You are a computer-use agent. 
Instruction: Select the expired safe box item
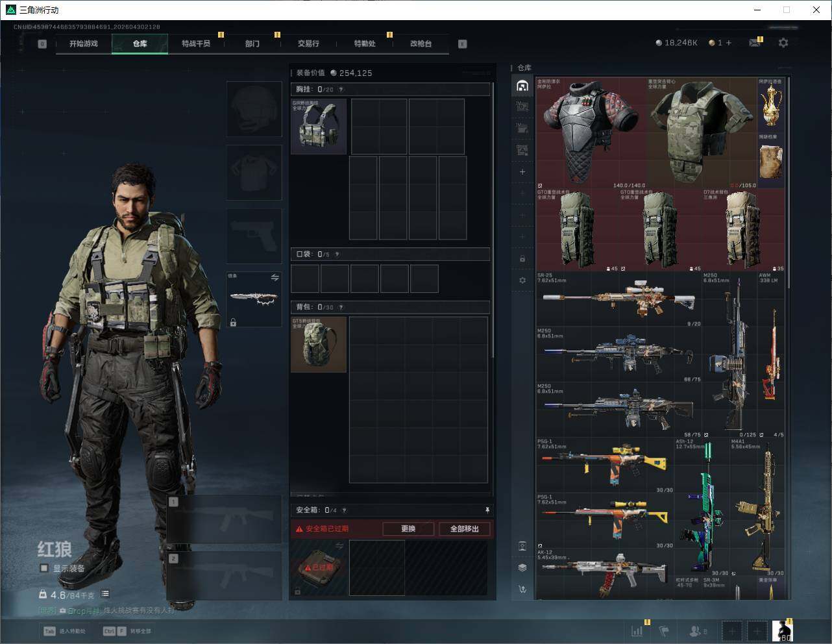click(319, 567)
